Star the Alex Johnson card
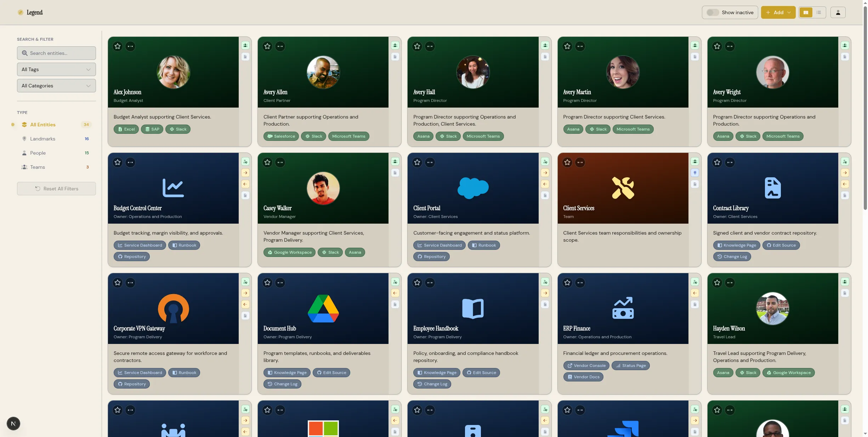This screenshot has height=437, width=868. click(x=118, y=46)
